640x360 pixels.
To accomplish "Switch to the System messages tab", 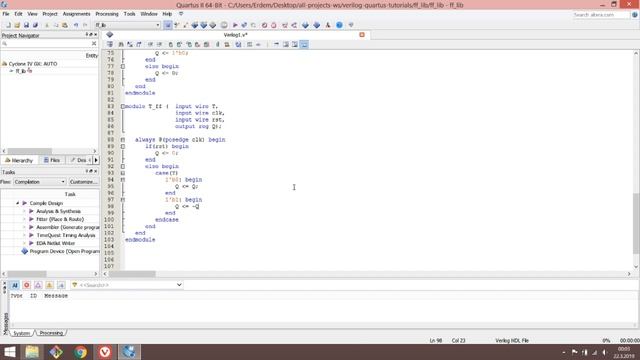I will [21, 333].
